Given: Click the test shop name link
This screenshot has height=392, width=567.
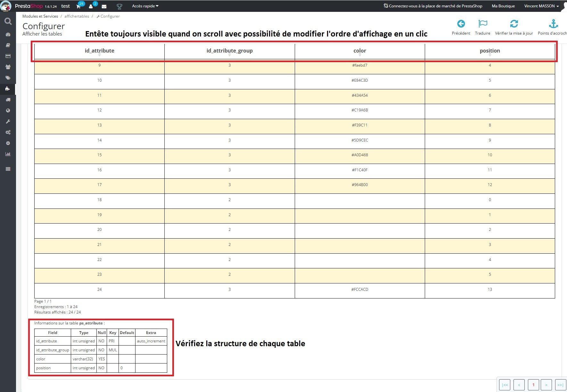Looking at the screenshot, I should pyautogui.click(x=66, y=6).
